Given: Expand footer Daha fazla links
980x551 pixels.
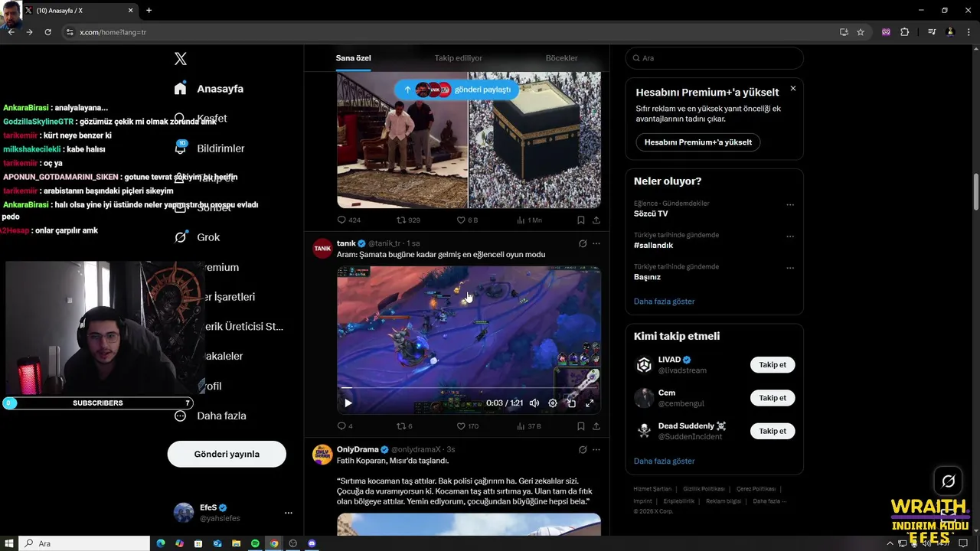Looking at the screenshot, I should click(769, 501).
